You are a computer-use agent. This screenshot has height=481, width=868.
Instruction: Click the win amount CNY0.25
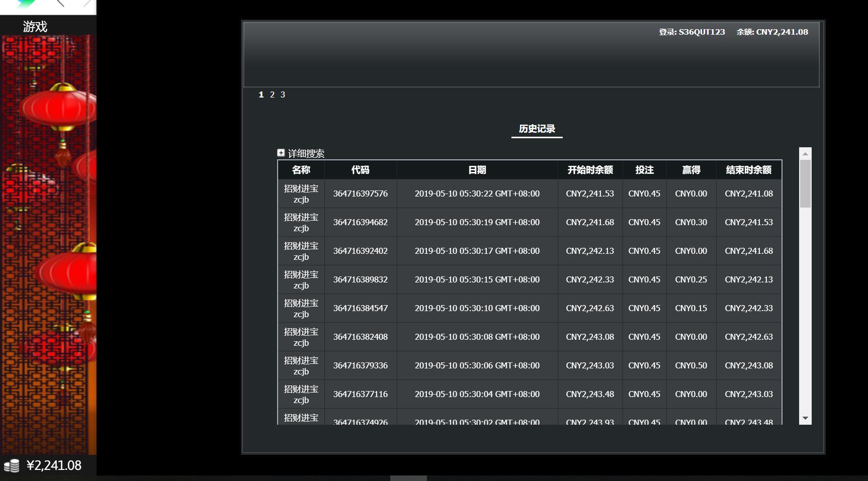coord(691,279)
